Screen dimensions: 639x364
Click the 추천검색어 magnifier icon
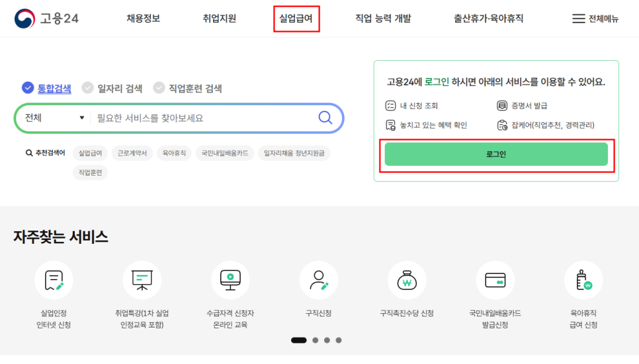tap(29, 153)
